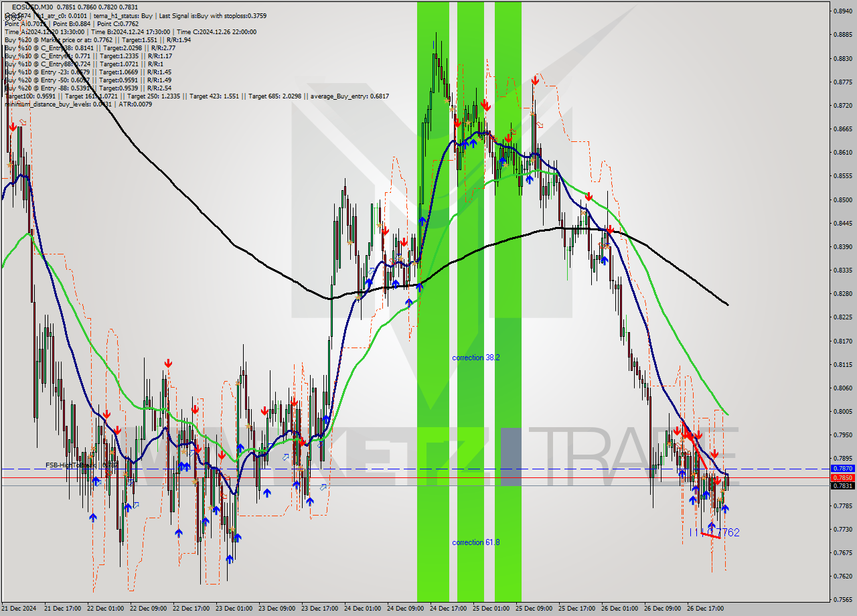Click the 'correction 38.2' label
This screenshot has height=616, width=857.
(x=476, y=358)
